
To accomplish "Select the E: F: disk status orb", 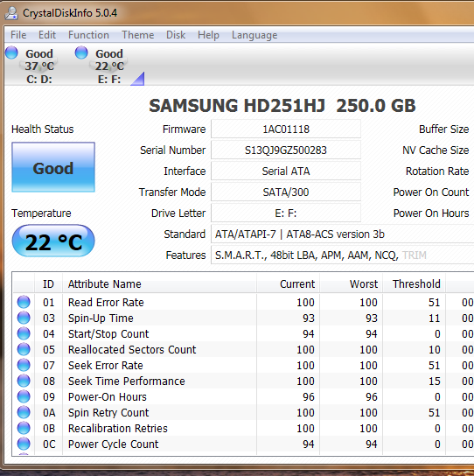I will (x=81, y=52).
